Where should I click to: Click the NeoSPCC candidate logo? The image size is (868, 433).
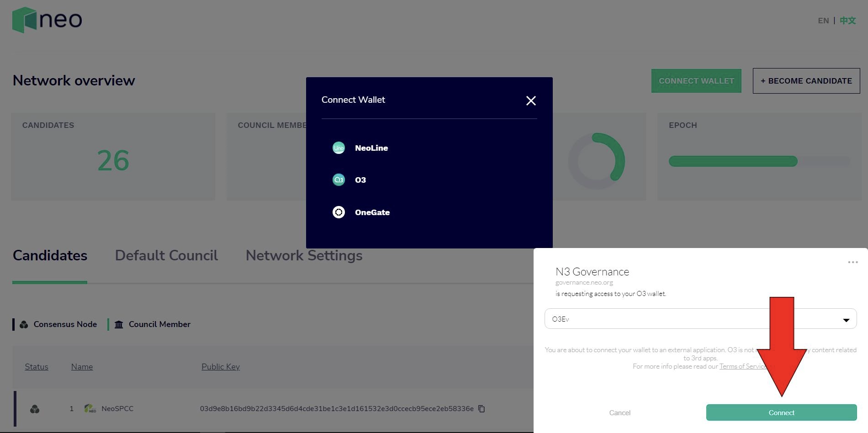coord(90,408)
